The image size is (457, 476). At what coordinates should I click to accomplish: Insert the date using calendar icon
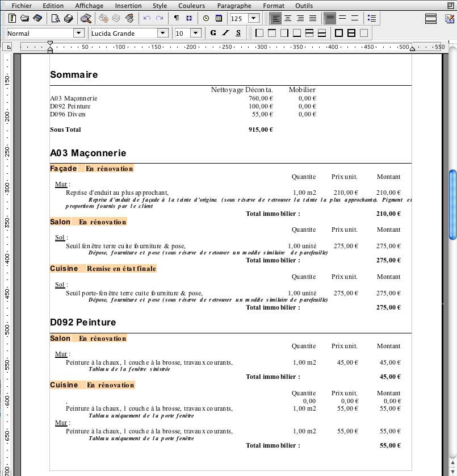(x=218, y=19)
